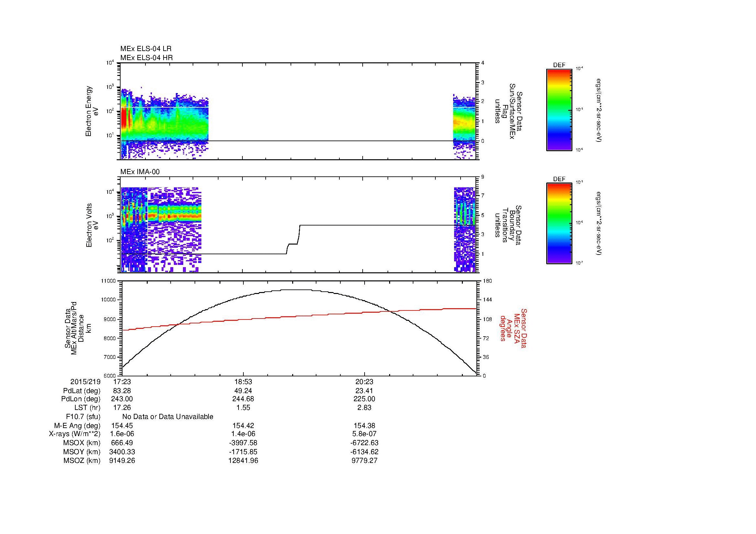The height and width of the screenshot is (534, 756).
Task: Click the 'PdLat (deg)' row label
Action: pyautogui.click(x=82, y=391)
